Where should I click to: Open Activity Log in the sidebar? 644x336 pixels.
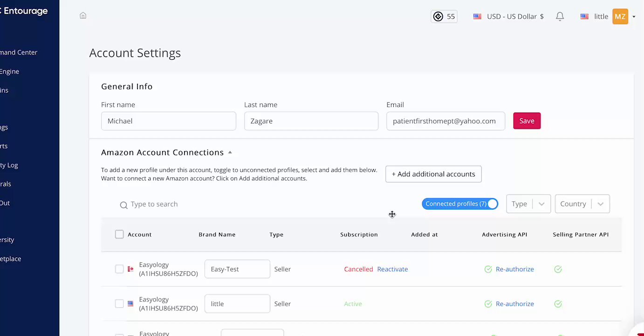[x=9, y=165]
